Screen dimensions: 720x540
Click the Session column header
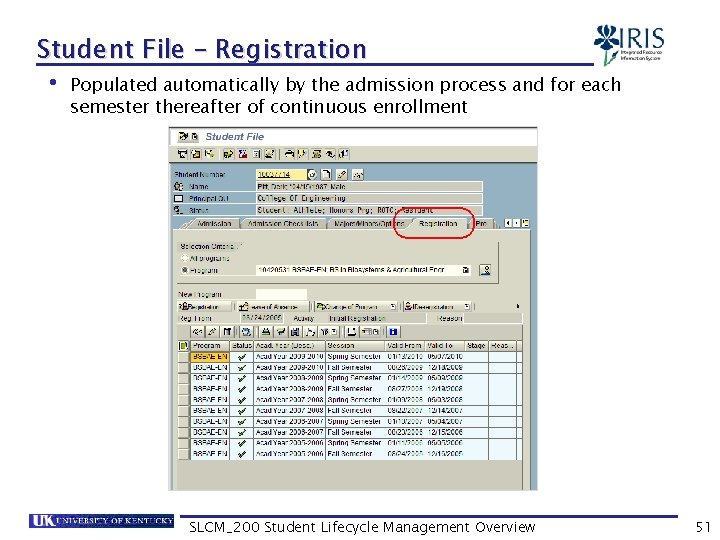tap(354, 346)
